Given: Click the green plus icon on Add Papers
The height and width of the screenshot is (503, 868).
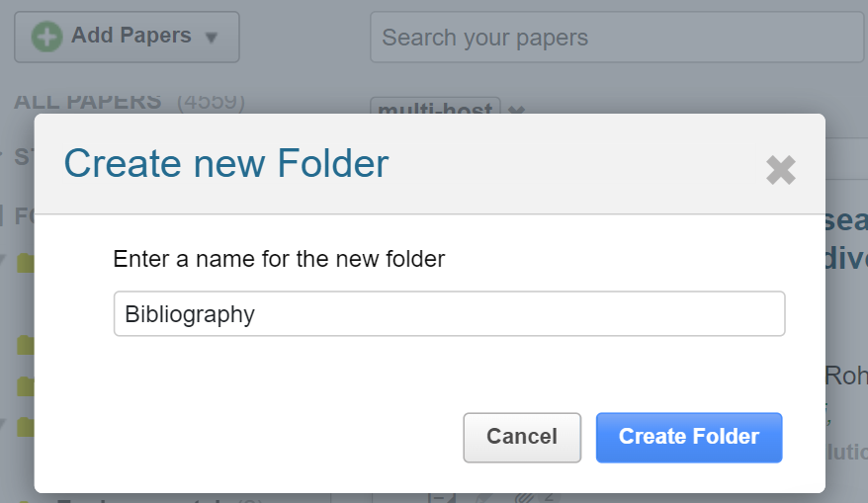Looking at the screenshot, I should click(x=46, y=37).
